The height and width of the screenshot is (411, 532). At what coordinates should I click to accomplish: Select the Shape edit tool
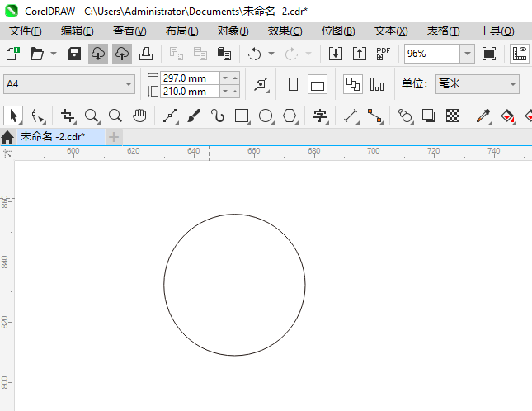[x=38, y=116]
